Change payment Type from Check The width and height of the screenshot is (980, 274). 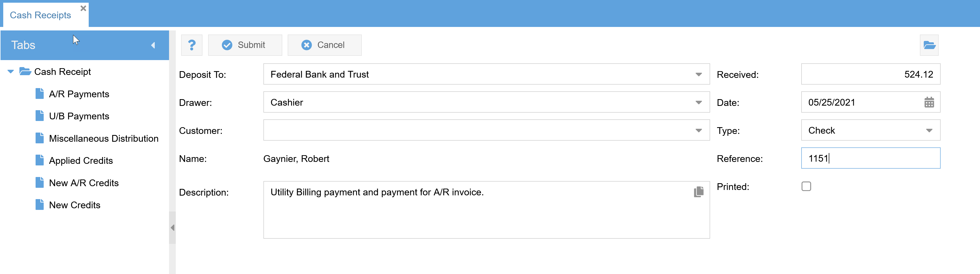click(x=929, y=131)
